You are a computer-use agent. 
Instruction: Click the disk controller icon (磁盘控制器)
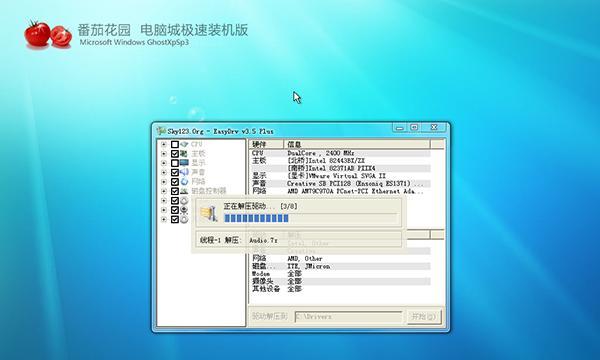pyautogui.click(x=184, y=191)
